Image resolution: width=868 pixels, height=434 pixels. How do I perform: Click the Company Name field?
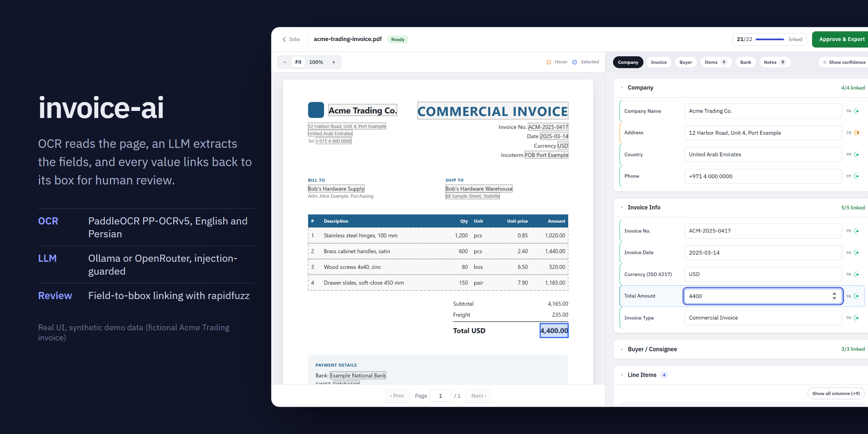coord(763,111)
